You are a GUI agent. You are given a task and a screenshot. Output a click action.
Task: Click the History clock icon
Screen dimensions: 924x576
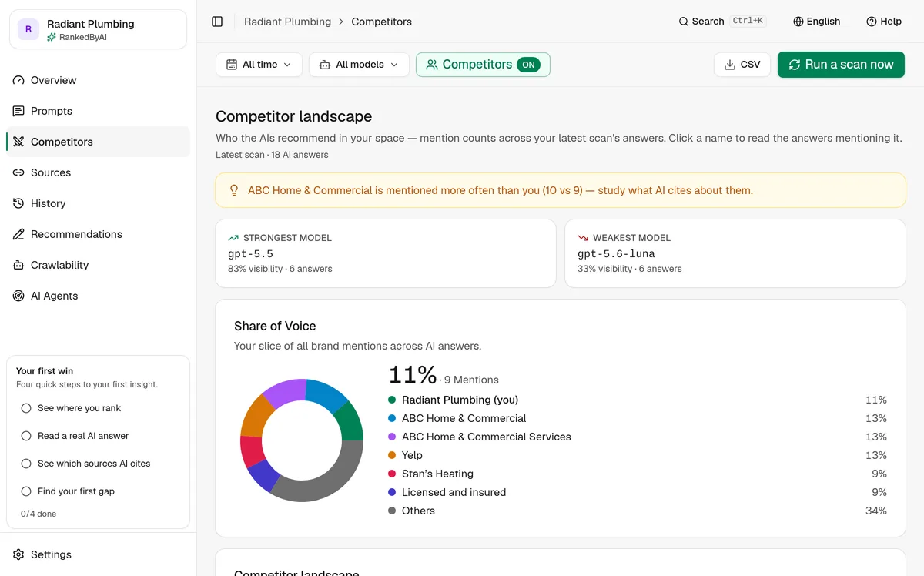pyautogui.click(x=18, y=203)
